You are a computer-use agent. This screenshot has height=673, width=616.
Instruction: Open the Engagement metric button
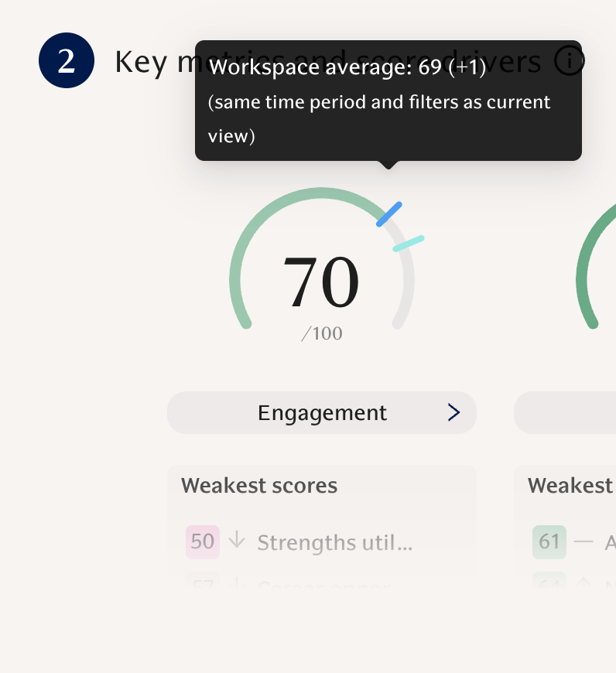tap(322, 413)
